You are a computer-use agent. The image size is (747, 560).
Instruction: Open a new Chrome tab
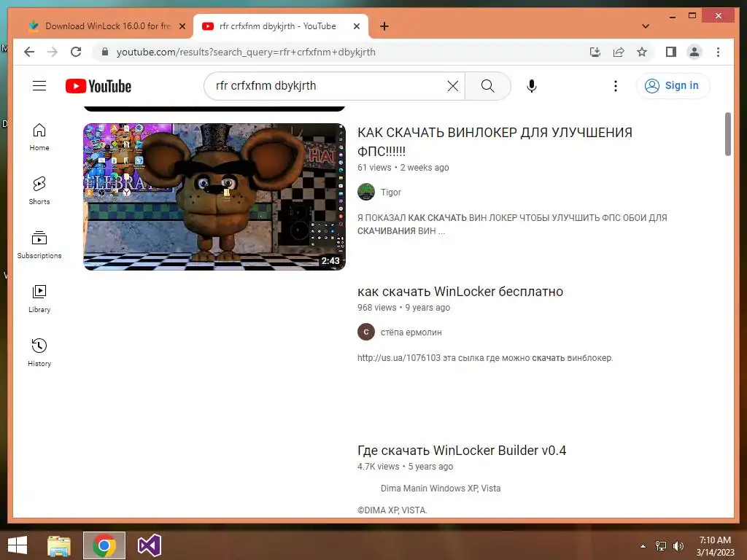point(384,26)
